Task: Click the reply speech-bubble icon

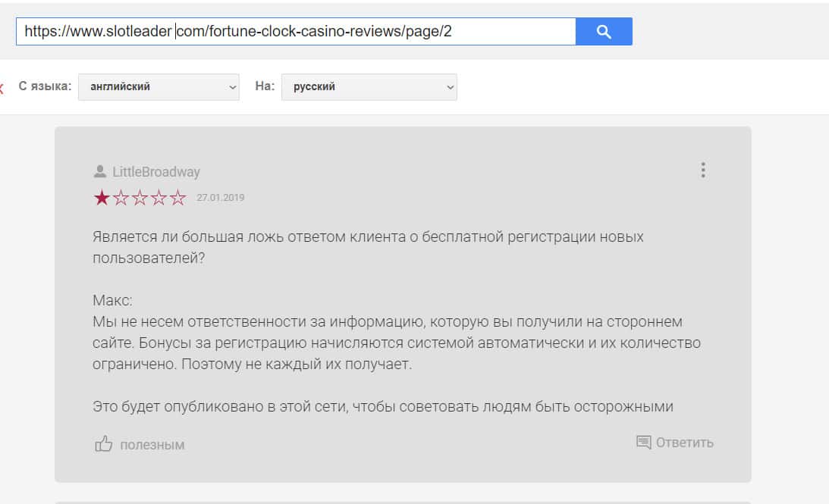Action: click(x=644, y=443)
